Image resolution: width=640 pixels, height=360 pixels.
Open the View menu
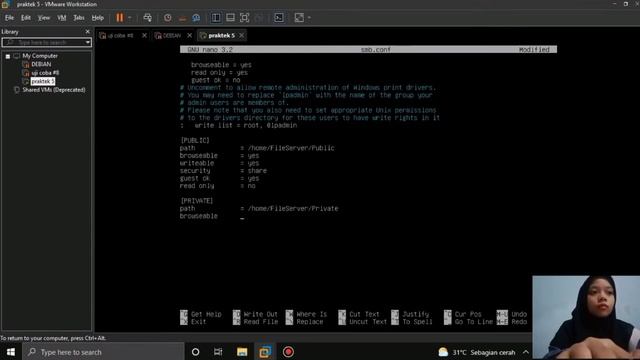click(44, 18)
